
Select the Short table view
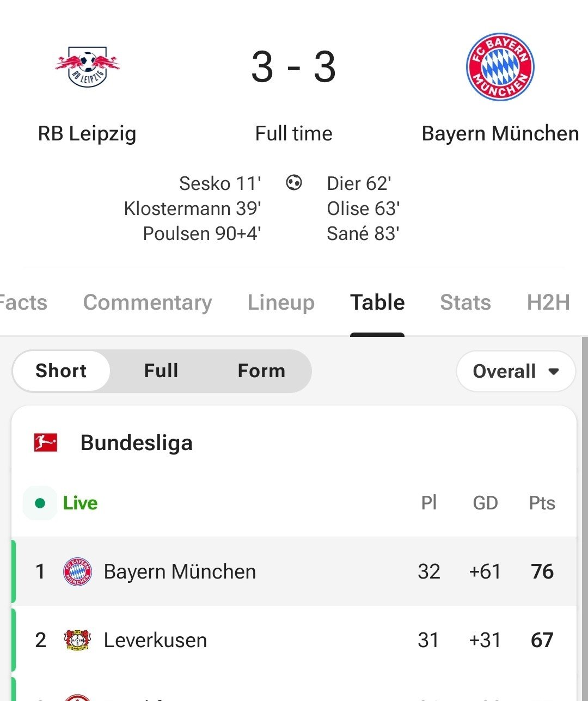[x=61, y=371]
